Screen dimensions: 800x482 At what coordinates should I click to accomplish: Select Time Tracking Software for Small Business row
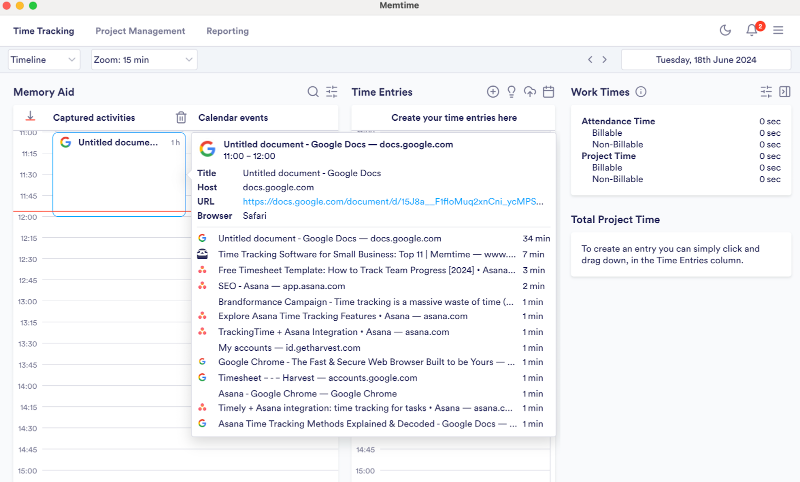point(374,254)
